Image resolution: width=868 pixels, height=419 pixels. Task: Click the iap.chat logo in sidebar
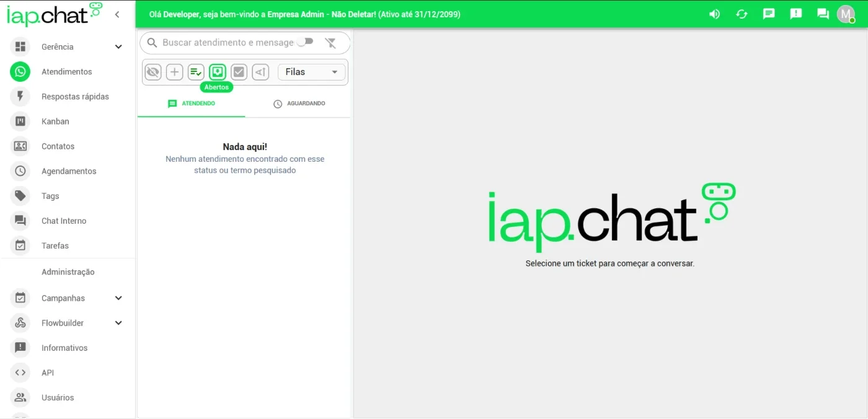point(54,14)
